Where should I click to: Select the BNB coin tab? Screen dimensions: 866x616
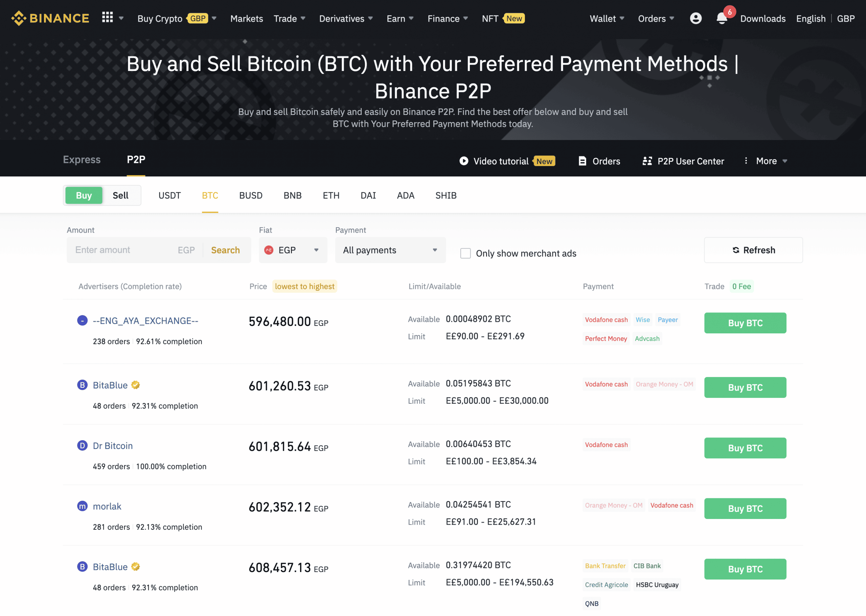[x=293, y=195]
